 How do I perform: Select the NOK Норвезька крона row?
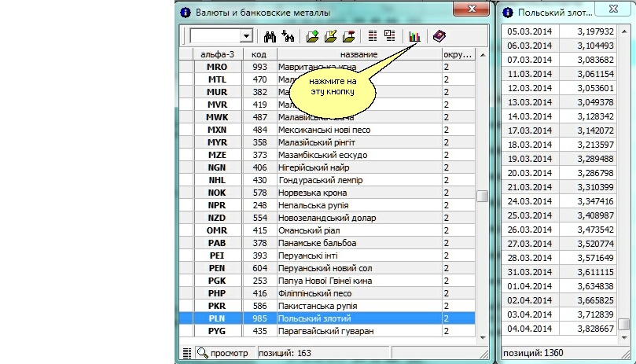click(327, 193)
